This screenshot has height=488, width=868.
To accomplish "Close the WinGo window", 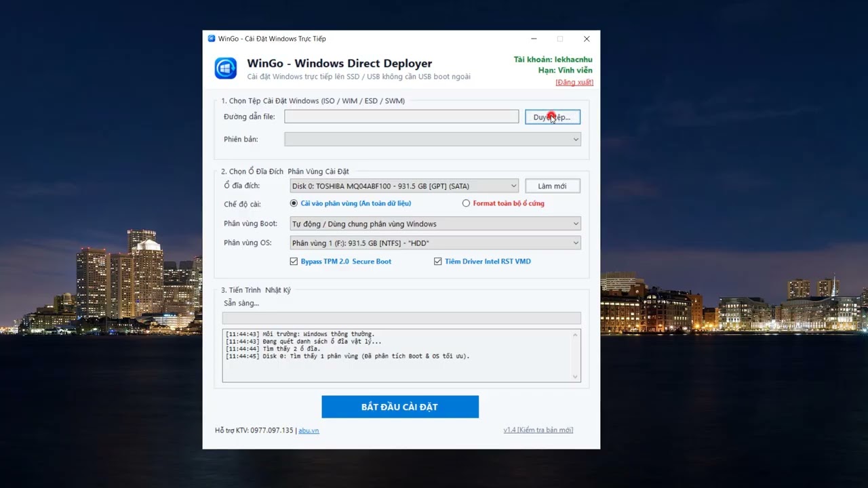I will click(x=587, y=39).
